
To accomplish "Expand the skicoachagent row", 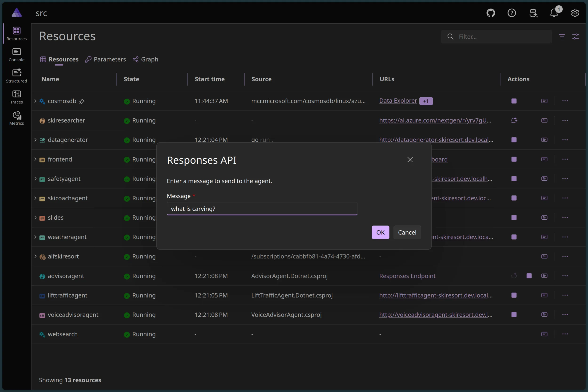I will 35,198.
